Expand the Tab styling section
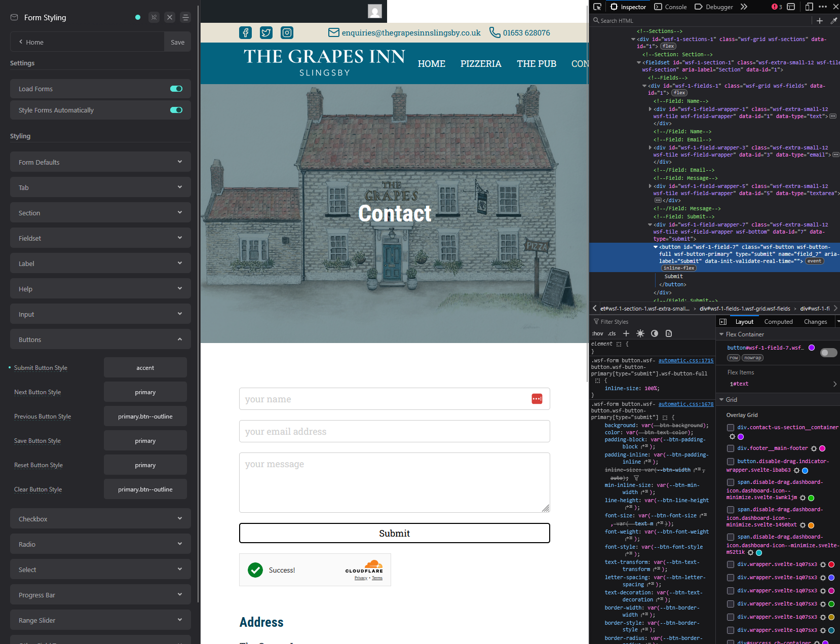840x644 pixels. coord(100,187)
